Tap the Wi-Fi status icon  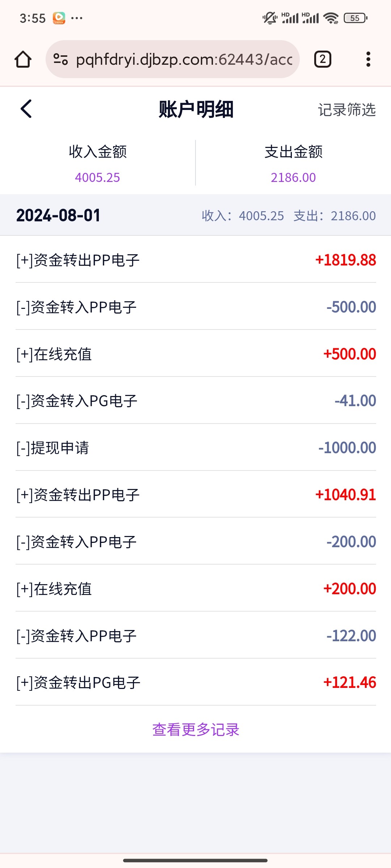click(331, 18)
